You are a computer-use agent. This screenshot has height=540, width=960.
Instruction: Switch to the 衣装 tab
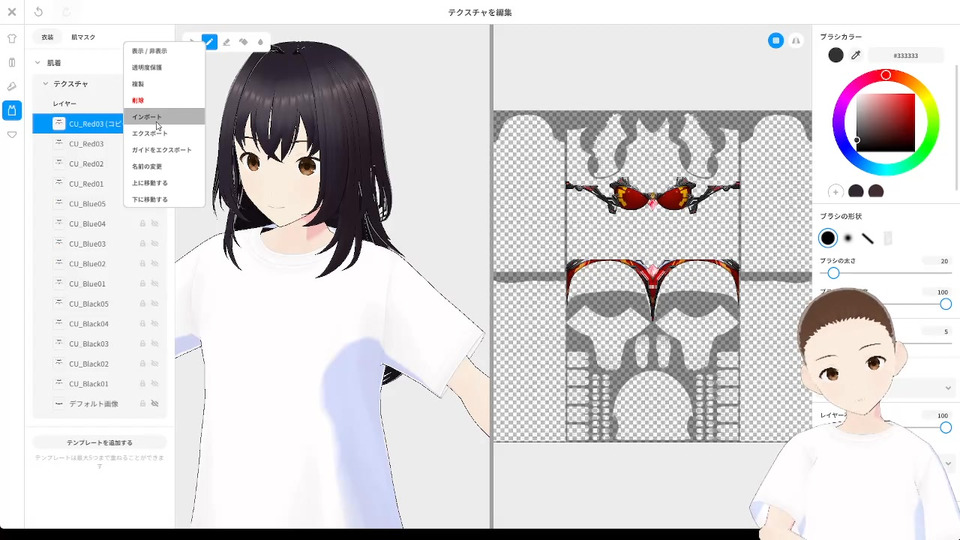(47, 37)
